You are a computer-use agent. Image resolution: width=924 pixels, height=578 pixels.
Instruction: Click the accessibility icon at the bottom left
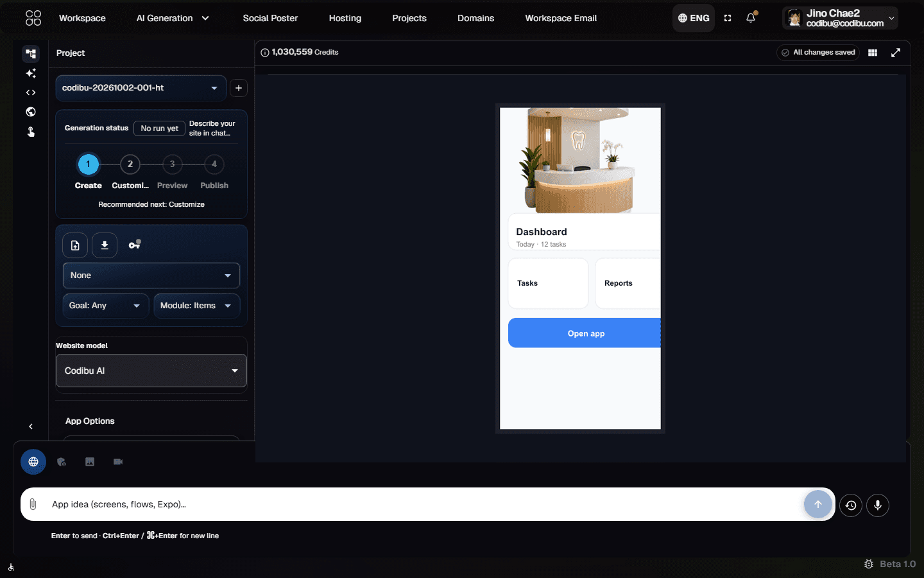click(11, 567)
